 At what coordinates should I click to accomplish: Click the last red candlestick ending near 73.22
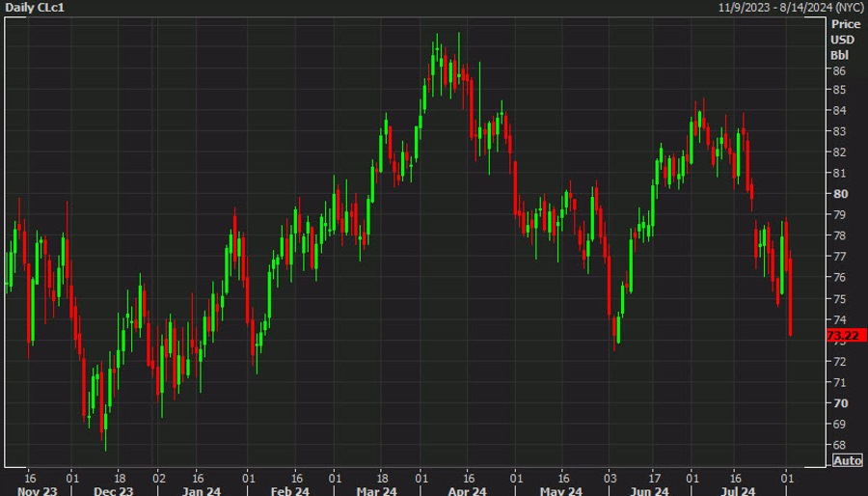(790, 293)
